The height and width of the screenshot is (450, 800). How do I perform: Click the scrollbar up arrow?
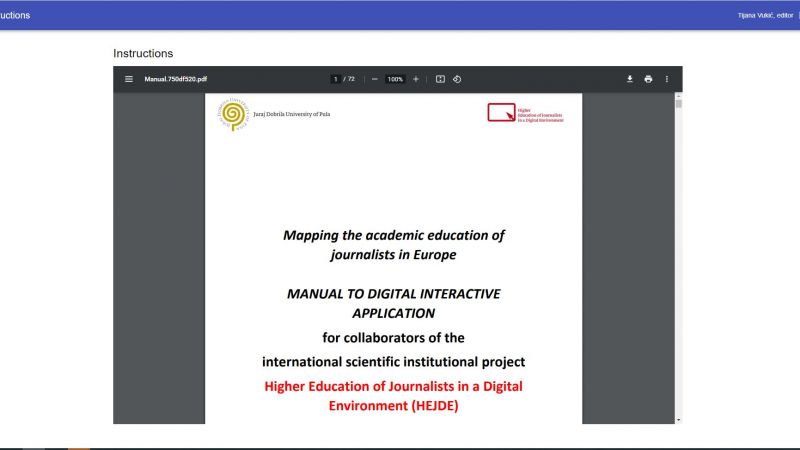678,96
